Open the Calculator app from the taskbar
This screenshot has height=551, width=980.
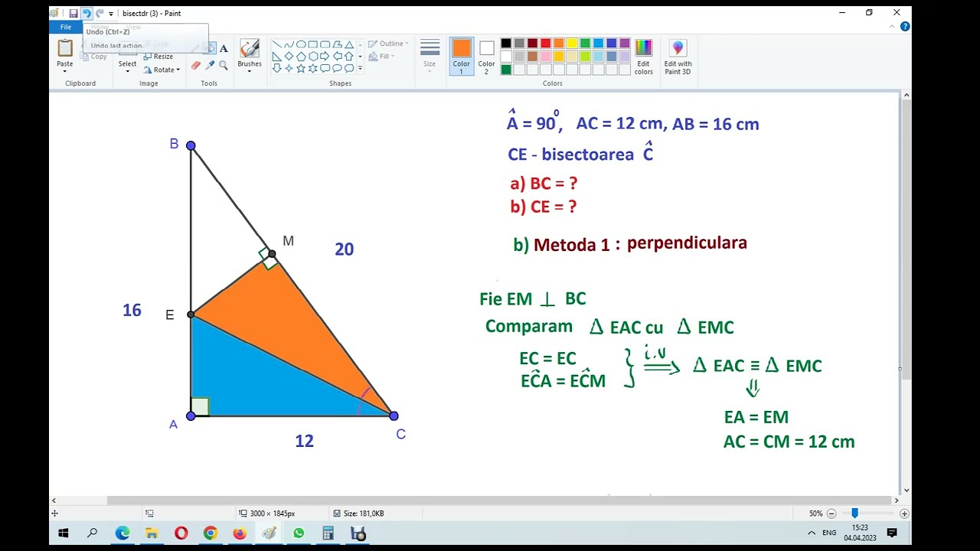coord(328,533)
